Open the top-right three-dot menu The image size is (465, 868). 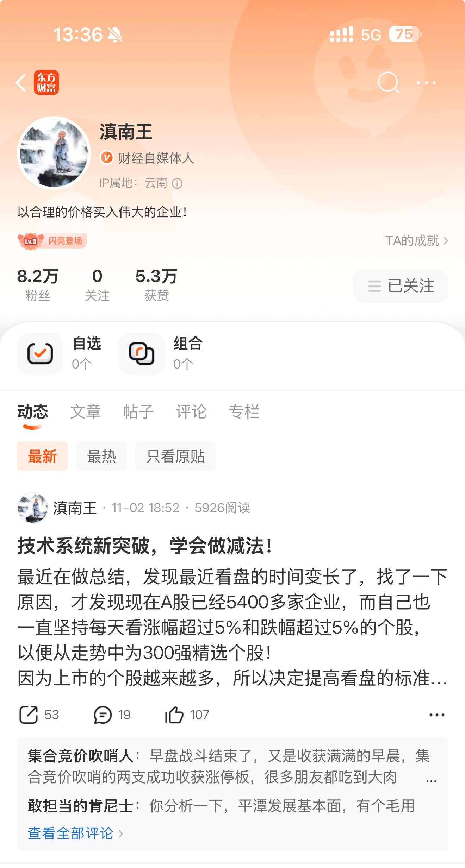point(426,83)
